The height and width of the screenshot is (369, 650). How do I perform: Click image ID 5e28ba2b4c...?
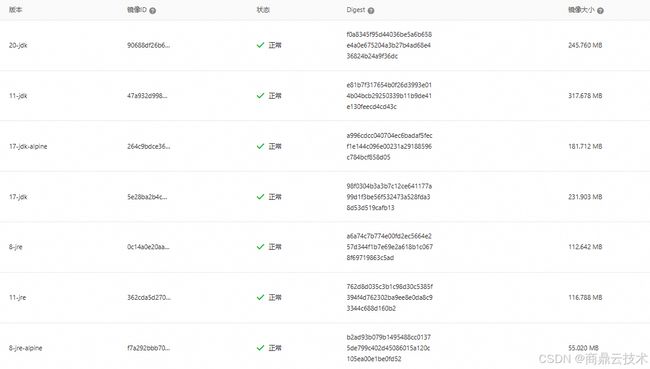(147, 197)
